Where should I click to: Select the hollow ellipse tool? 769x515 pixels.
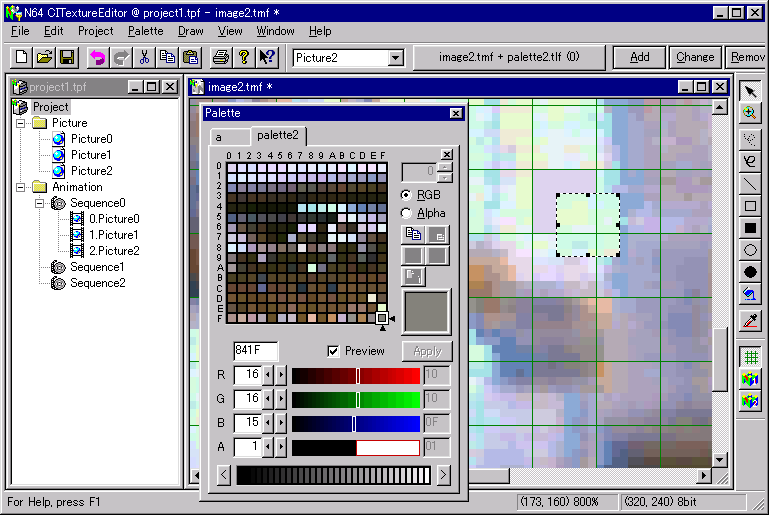pos(750,251)
